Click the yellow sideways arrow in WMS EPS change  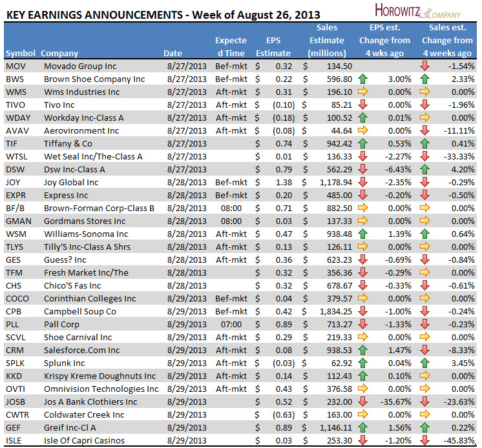click(x=362, y=92)
